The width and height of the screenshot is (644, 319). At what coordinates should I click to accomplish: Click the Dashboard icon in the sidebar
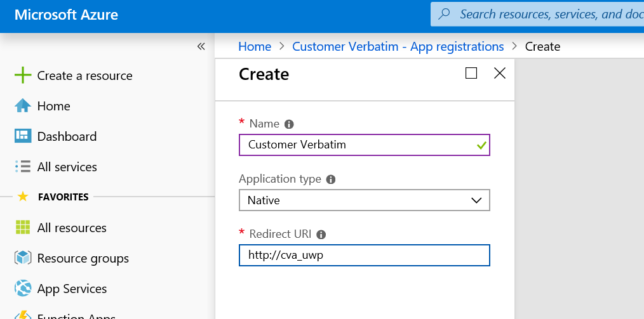pyautogui.click(x=23, y=136)
